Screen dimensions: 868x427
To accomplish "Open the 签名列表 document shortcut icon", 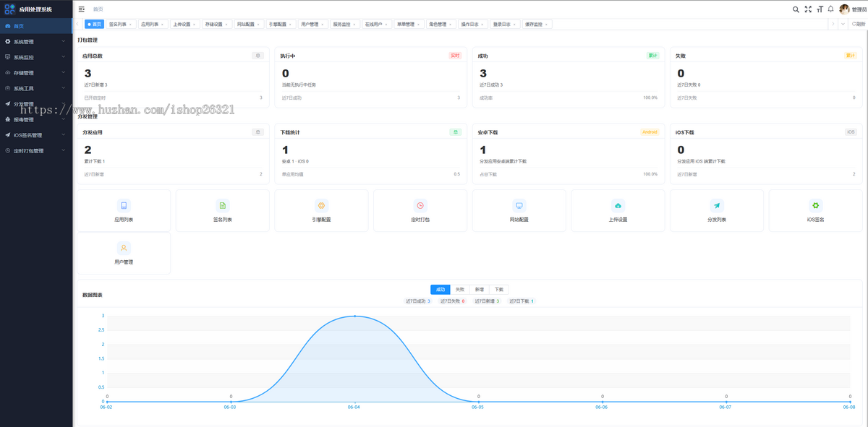I will [223, 205].
